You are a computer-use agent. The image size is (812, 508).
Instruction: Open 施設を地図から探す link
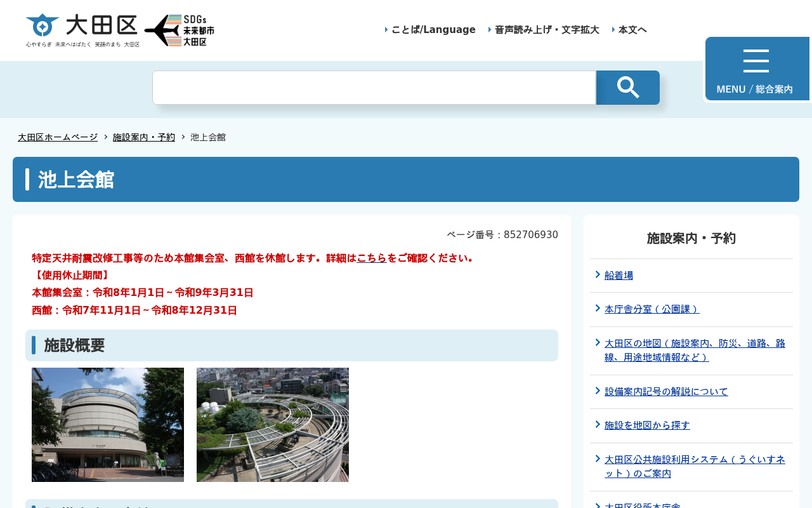[x=647, y=425]
